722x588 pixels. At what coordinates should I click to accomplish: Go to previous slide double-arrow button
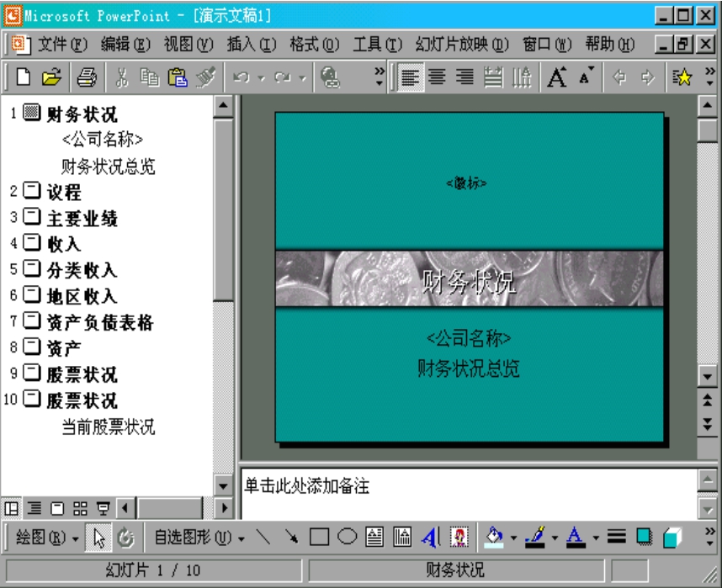(707, 400)
